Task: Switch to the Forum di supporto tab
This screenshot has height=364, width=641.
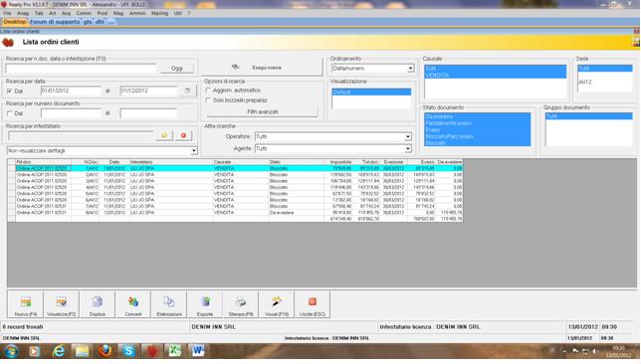Action: click(55, 22)
